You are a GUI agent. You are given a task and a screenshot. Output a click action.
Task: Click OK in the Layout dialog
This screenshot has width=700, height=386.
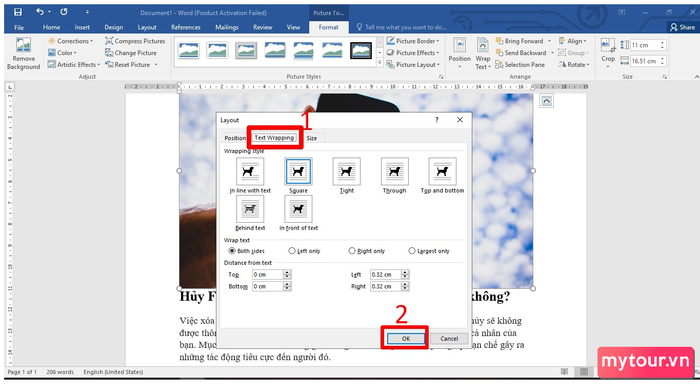pos(405,338)
